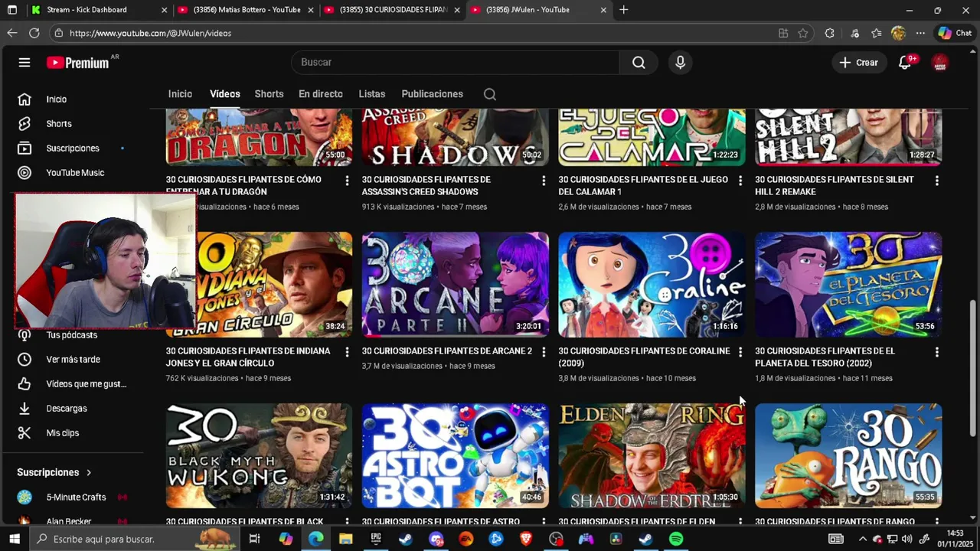The width and height of the screenshot is (980, 551).
Task: Click the browser address bar URL
Action: point(150,34)
